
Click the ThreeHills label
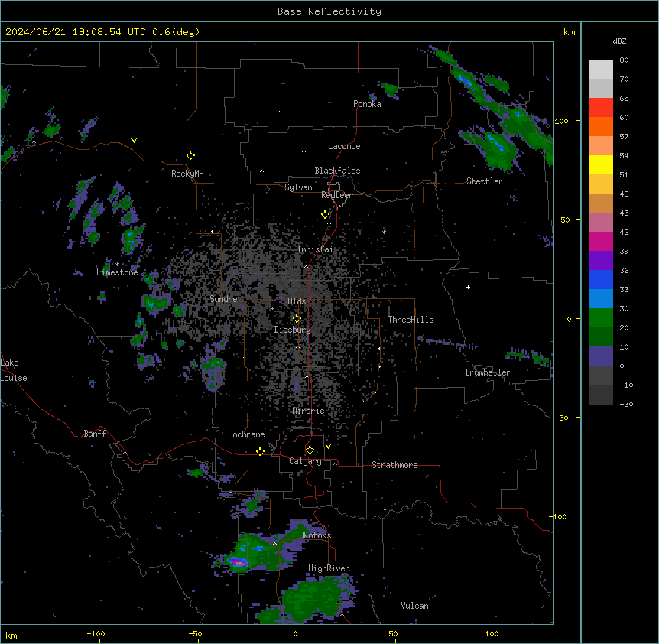click(x=411, y=320)
